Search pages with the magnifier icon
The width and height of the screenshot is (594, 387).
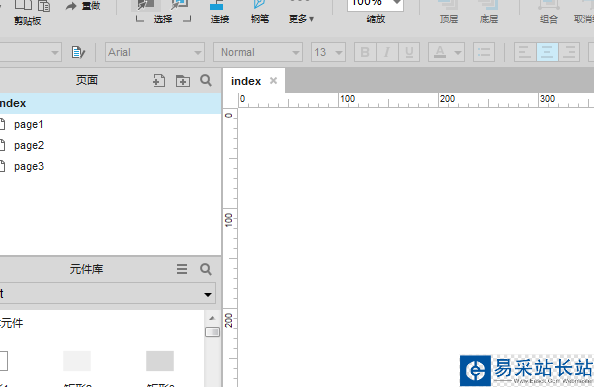click(x=206, y=80)
